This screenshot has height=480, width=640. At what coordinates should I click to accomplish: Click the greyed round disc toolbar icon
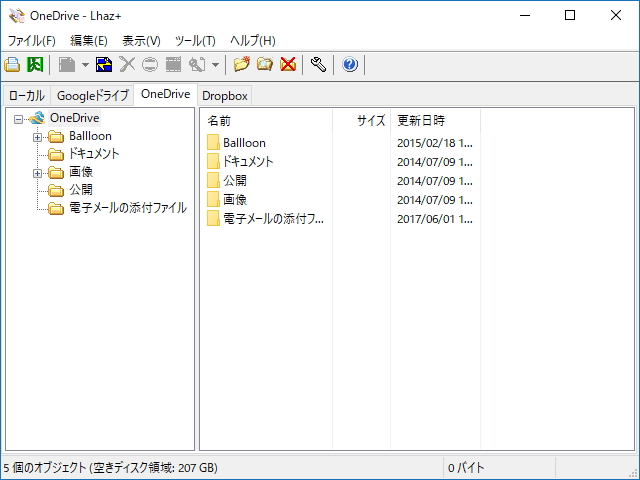(150, 64)
